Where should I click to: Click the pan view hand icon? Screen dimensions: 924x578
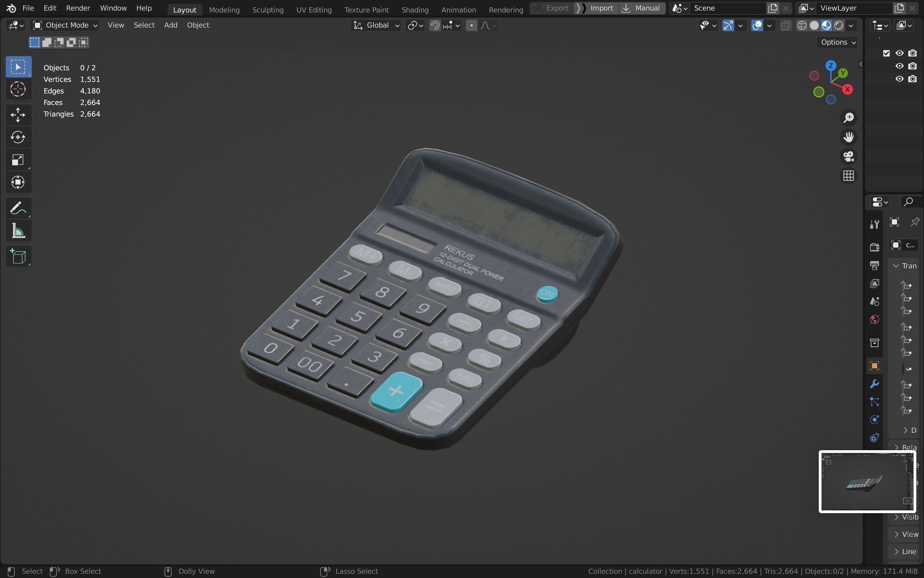pos(848,137)
